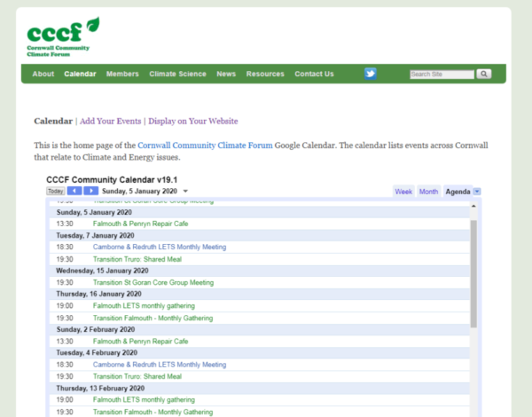
Task: Click the CCCF leaf logo
Action: pyautogui.click(x=63, y=35)
